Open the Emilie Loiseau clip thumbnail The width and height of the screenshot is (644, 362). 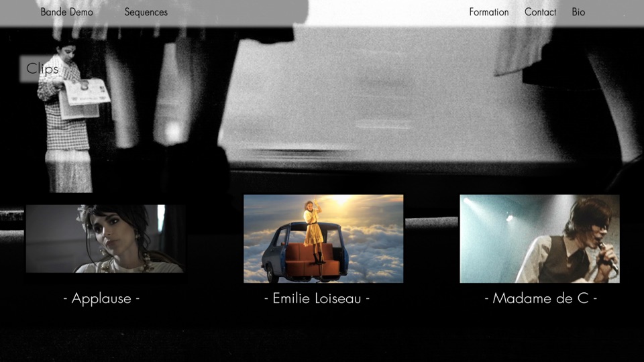click(323, 239)
